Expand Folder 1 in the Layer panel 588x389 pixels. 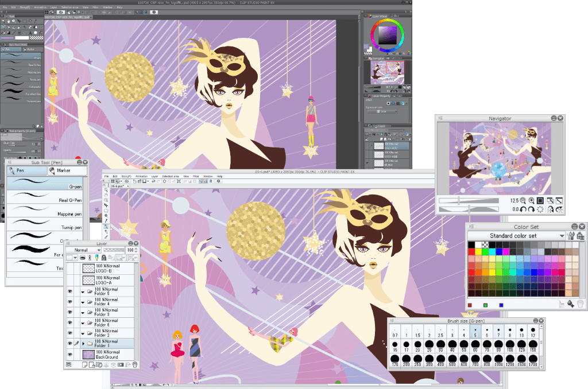pos(82,343)
